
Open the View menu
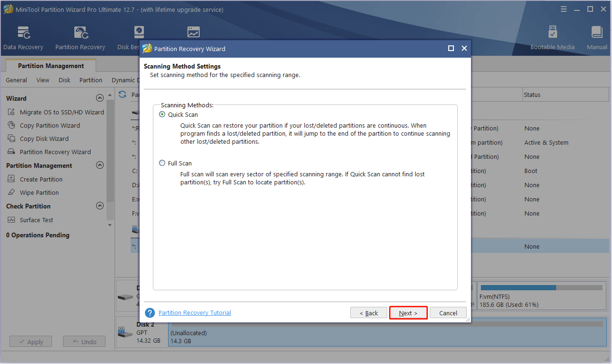click(43, 80)
